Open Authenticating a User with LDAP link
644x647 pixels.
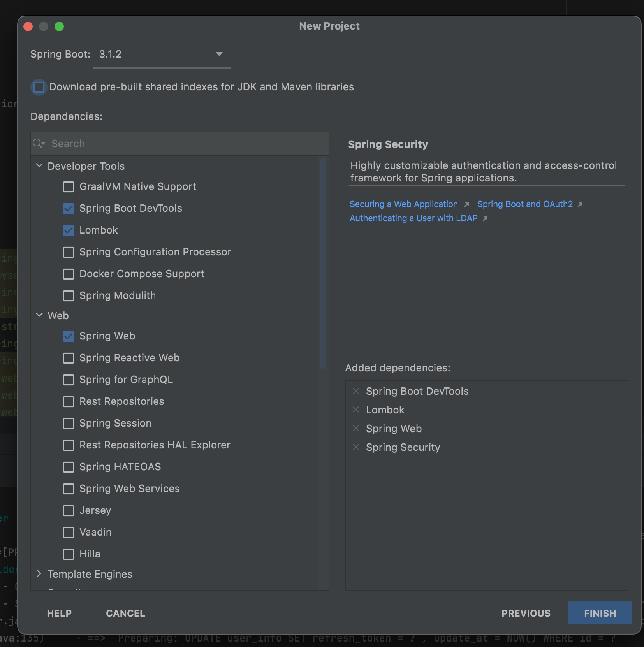point(413,218)
